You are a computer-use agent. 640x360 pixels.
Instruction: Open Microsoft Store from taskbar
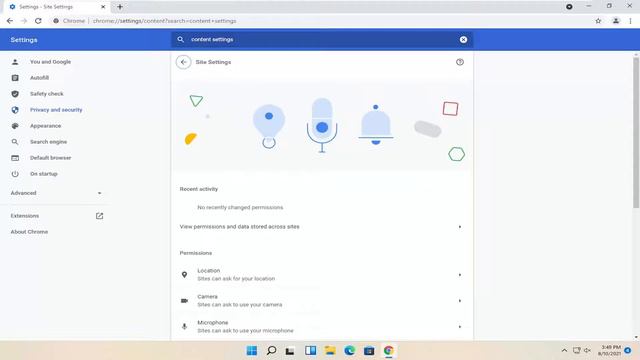(x=369, y=351)
